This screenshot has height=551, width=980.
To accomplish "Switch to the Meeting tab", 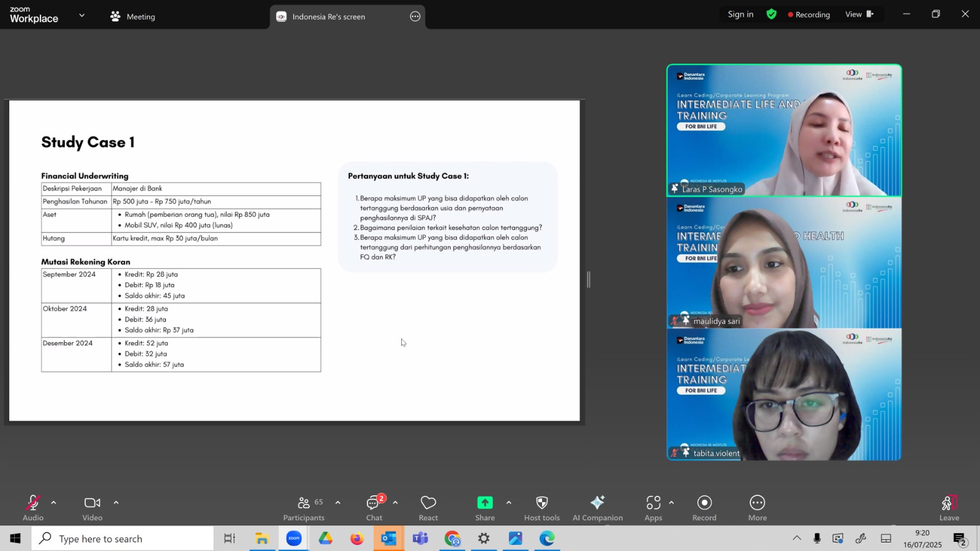I will coord(133,17).
